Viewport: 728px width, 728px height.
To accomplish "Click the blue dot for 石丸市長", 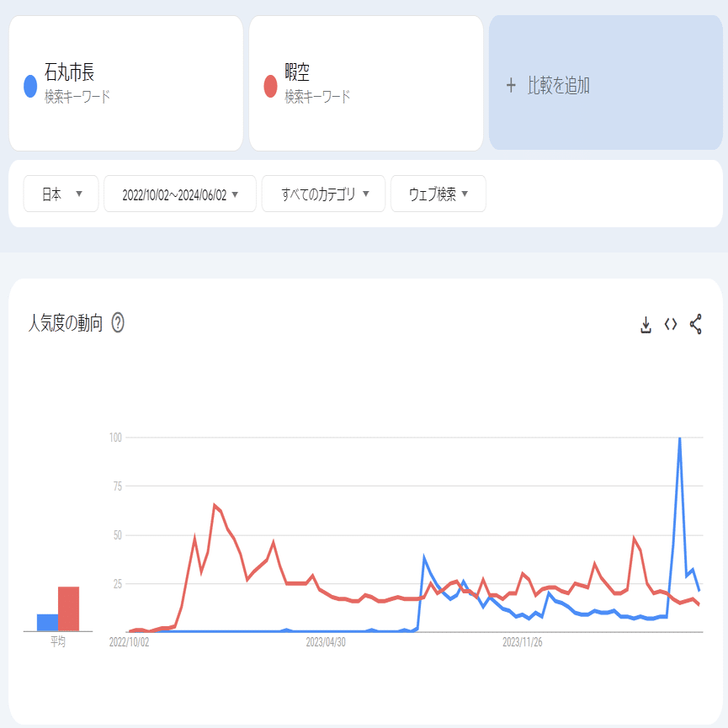I will [x=30, y=86].
